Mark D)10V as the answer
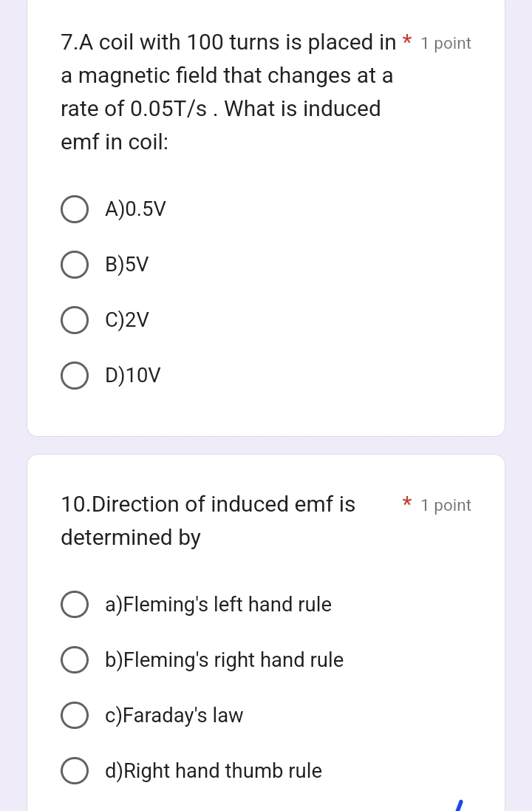 coord(75,376)
